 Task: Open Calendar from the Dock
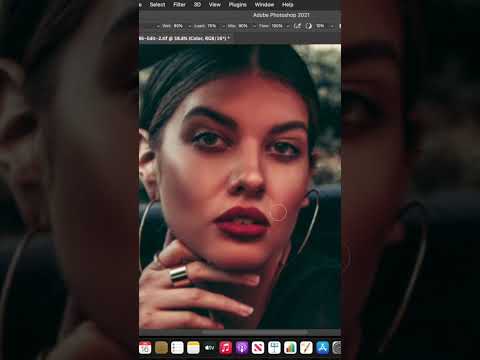(x=145, y=348)
